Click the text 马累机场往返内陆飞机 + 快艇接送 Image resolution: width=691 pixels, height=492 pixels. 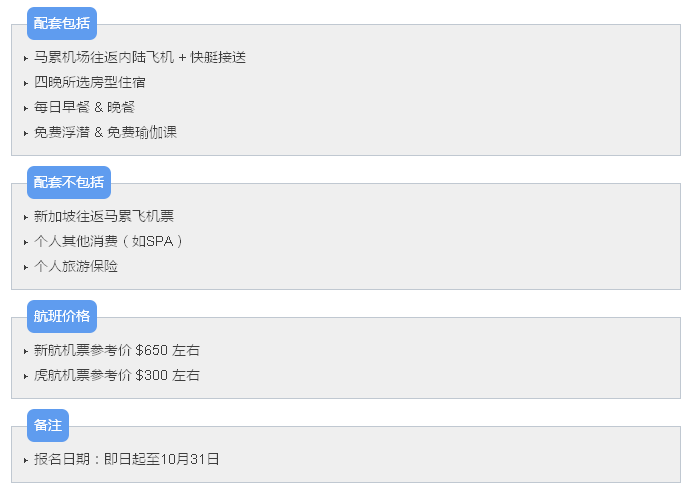tap(140, 58)
